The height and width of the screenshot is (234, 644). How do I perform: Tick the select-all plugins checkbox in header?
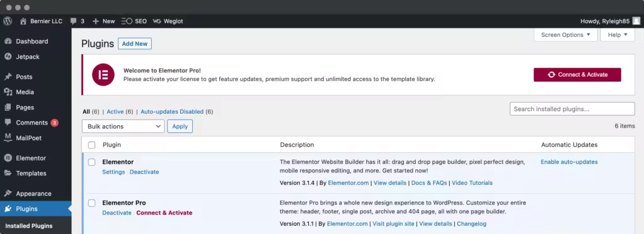coord(91,145)
